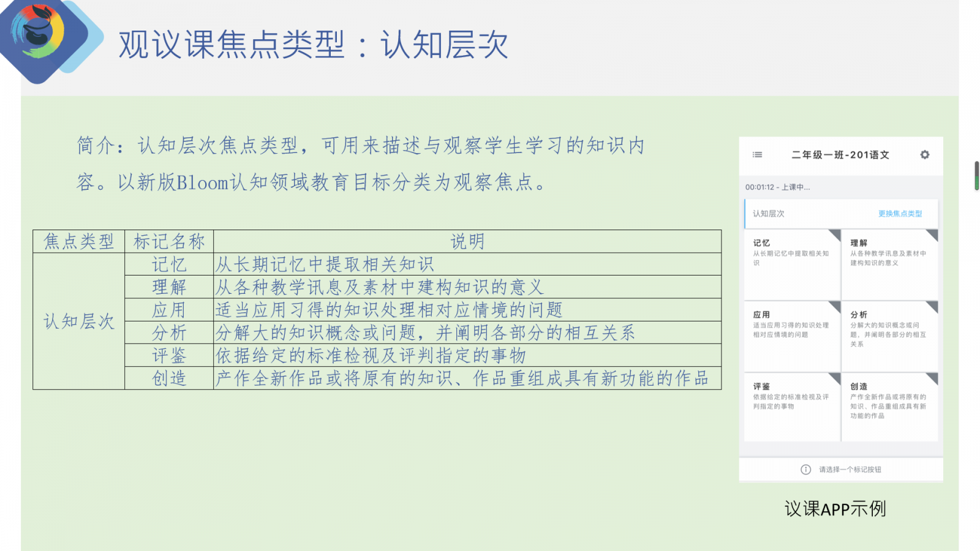
Task: Open settings via the gear icon
Action: point(925,155)
